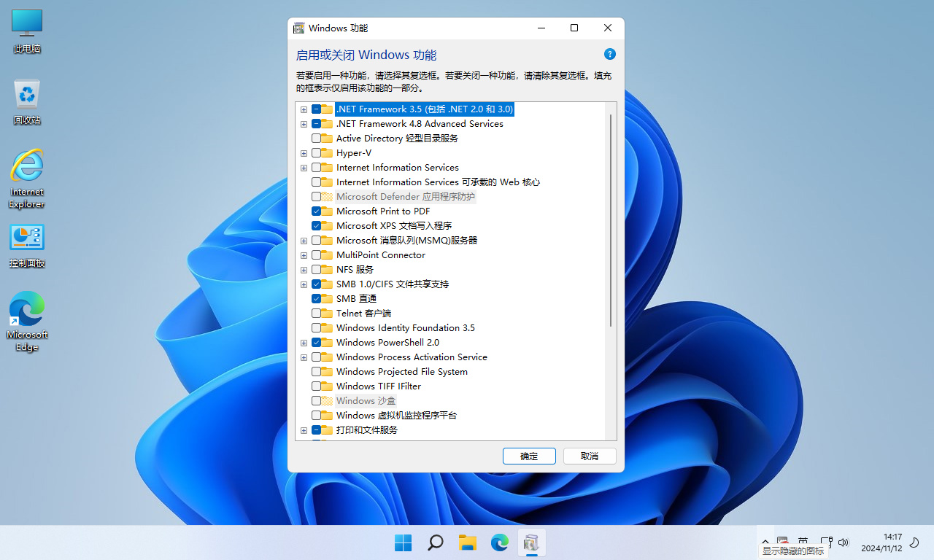
Task: Check the Windows Projected File System checkbox
Action: (x=316, y=372)
